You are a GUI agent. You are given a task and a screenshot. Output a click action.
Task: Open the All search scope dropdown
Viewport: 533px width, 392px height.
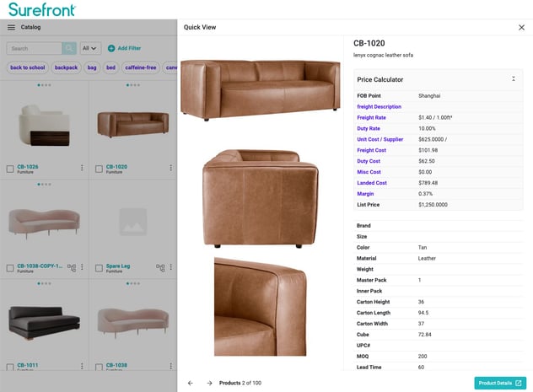[90, 49]
